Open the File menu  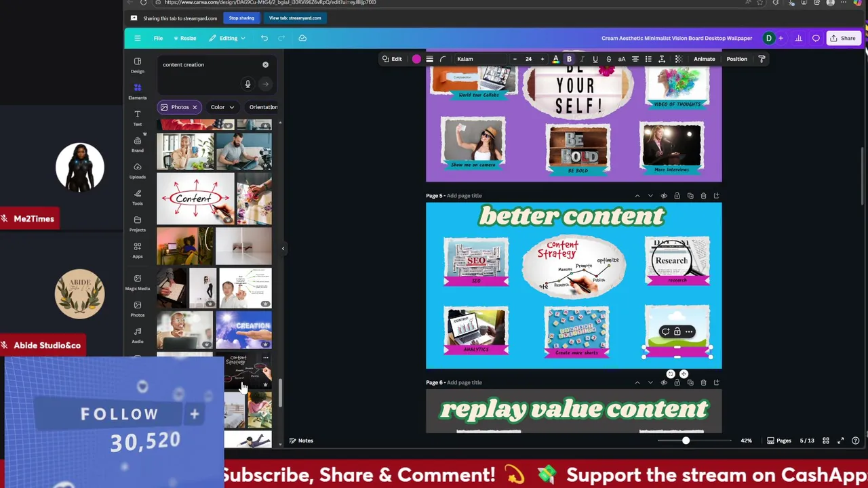[158, 38]
